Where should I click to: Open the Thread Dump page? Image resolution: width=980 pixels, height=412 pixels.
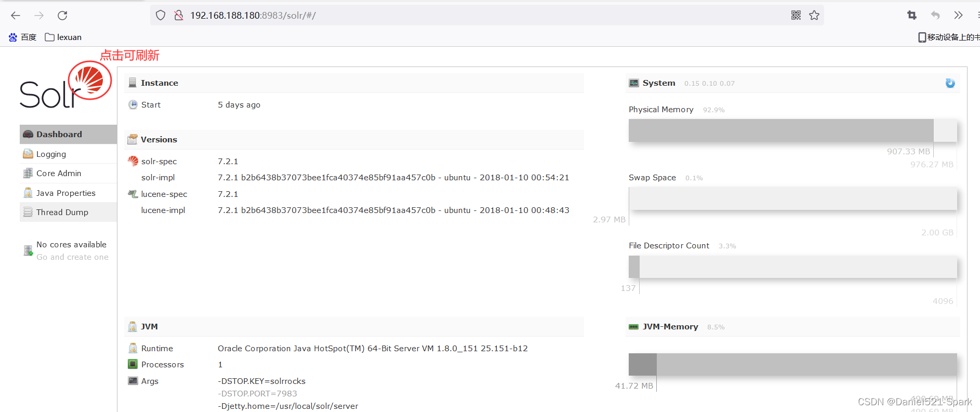(x=68, y=212)
